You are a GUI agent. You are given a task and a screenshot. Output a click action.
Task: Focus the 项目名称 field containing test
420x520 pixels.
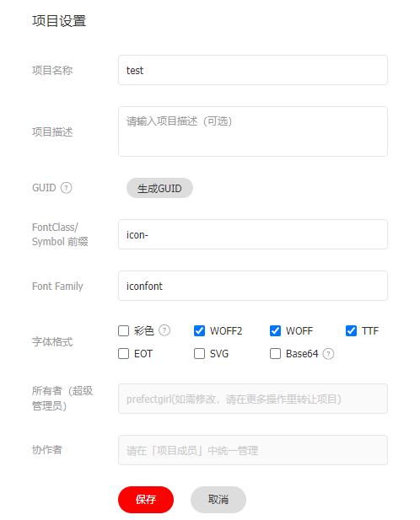[253, 70]
